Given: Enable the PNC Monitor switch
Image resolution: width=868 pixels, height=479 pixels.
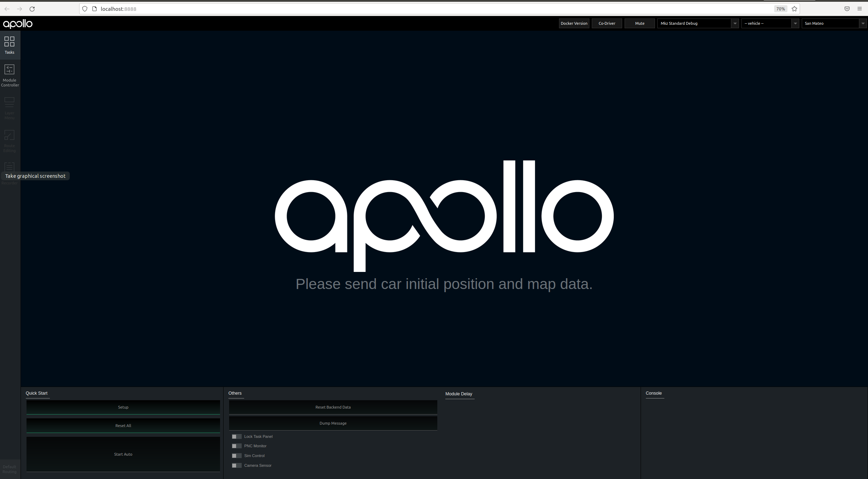Looking at the screenshot, I should [236, 446].
